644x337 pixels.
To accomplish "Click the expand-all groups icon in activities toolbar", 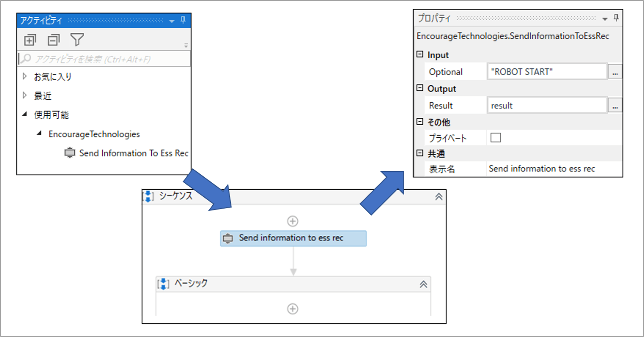I will pyautogui.click(x=30, y=39).
